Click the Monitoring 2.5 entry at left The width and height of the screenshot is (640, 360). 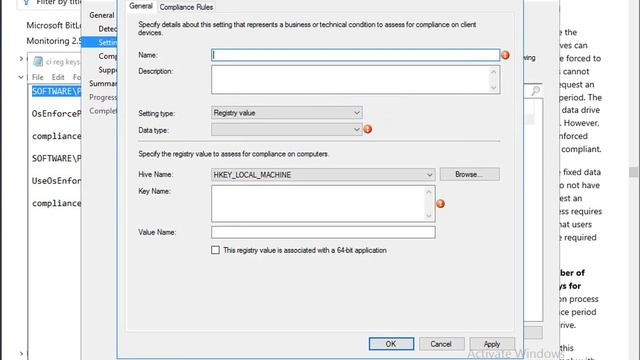point(54,41)
